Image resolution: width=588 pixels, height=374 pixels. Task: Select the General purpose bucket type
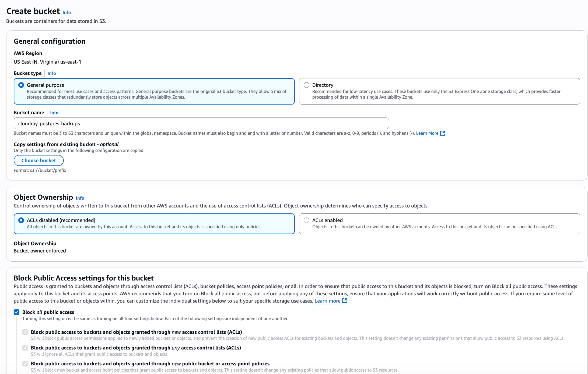point(20,85)
